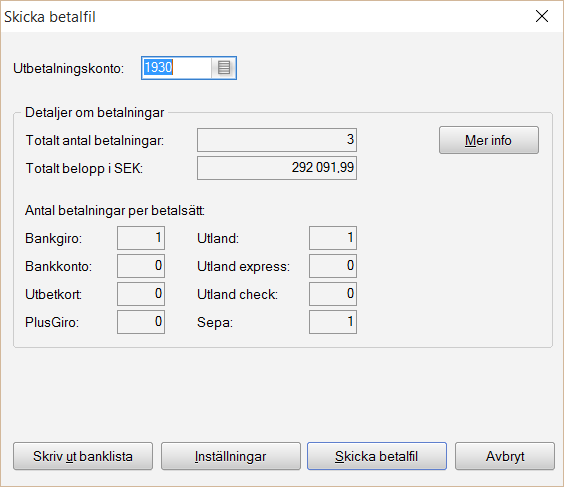Open account list icon beside Utbetalningskonto field
This screenshot has height=487, width=564.
click(x=224, y=68)
